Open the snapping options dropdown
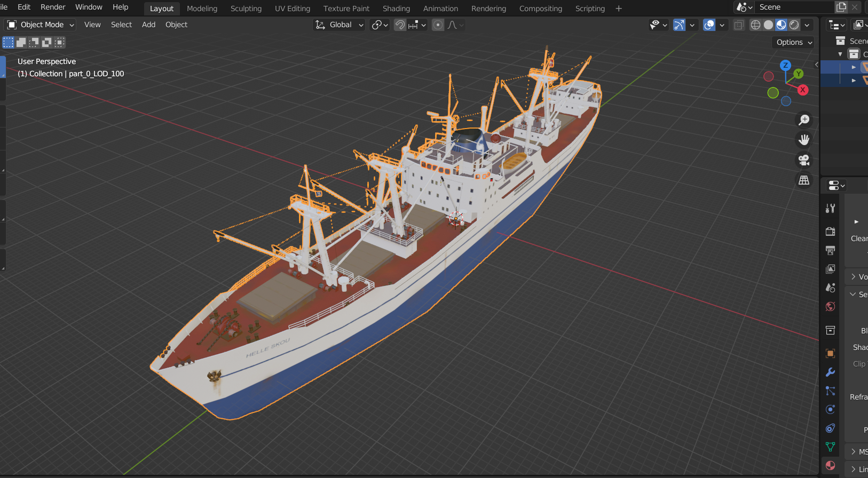Screen dimensions: 868x478 [x=417, y=25]
